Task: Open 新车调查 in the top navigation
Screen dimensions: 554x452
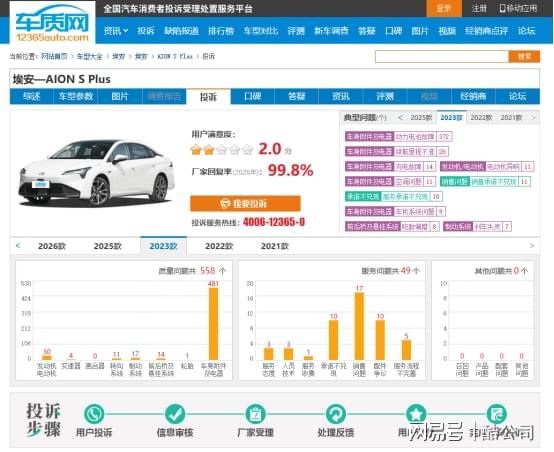Action: (331, 31)
